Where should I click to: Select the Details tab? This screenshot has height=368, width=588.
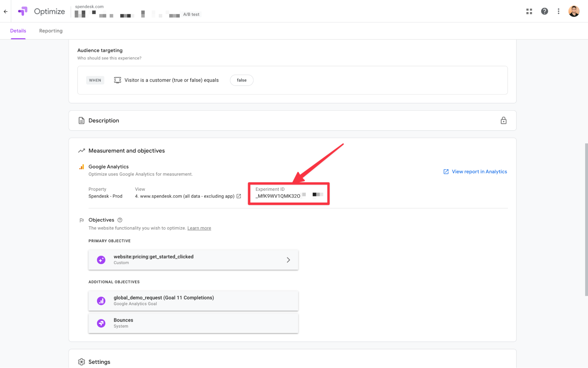coord(18,31)
